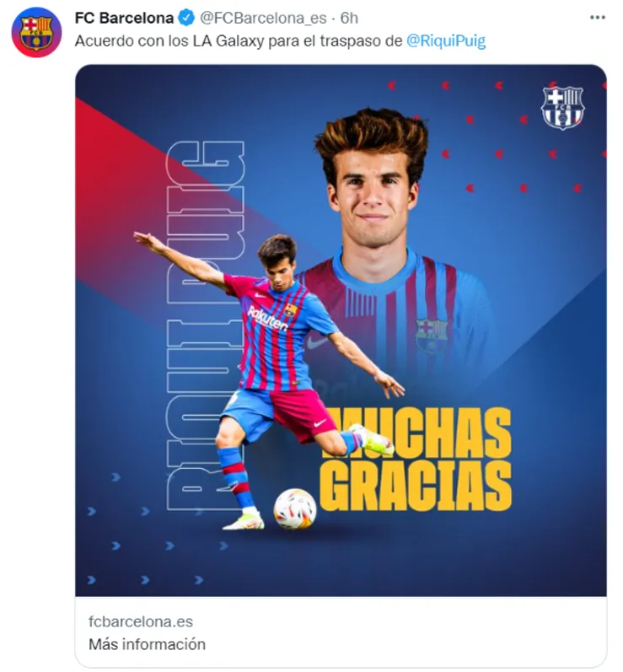Click the club crest on the portrait jersey
Image resolution: width=623 pixels, height=672 pixels.
[x=431, y=335]
